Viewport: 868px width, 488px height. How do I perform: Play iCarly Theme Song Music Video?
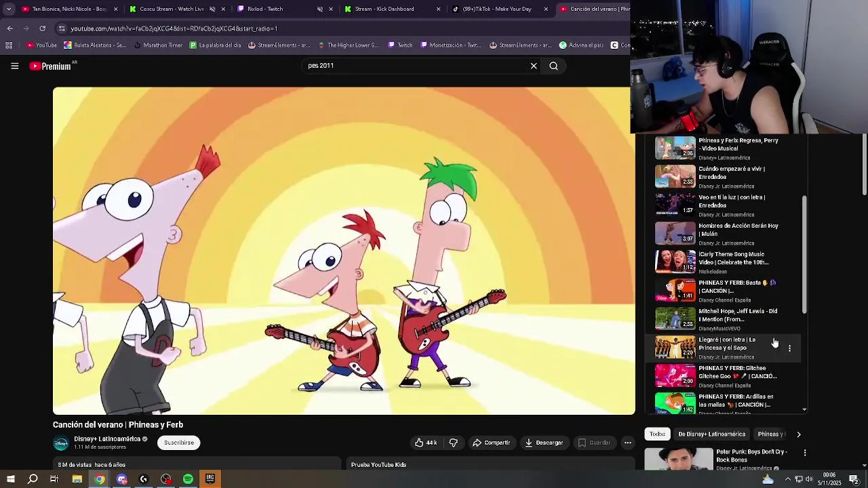[722, 262]
